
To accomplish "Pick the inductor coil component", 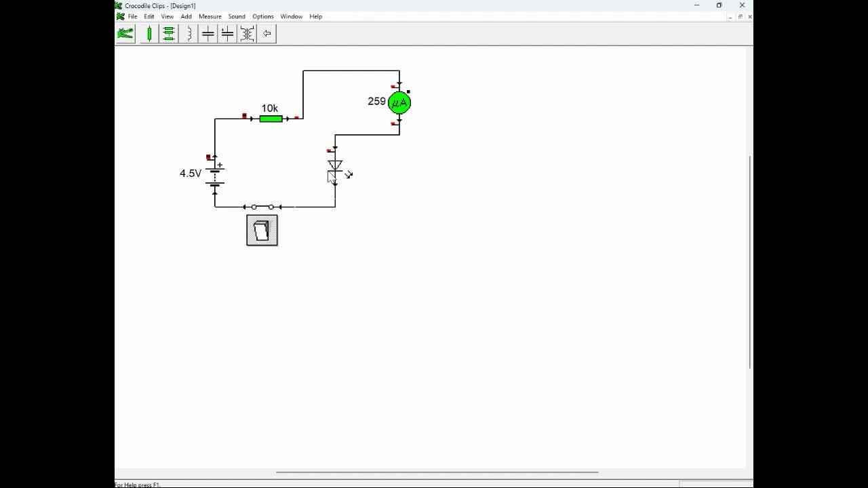I will pos(189,33).
